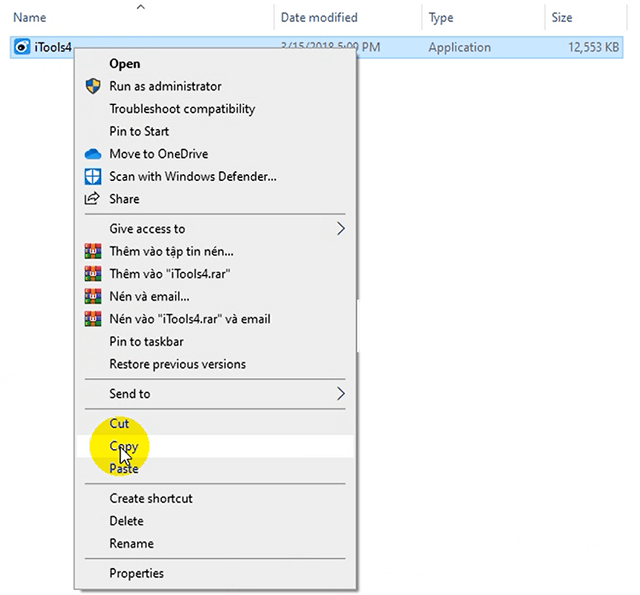Choose Copy from the context menu
This screenshot has width=640, height=595.
click(124, 447)
